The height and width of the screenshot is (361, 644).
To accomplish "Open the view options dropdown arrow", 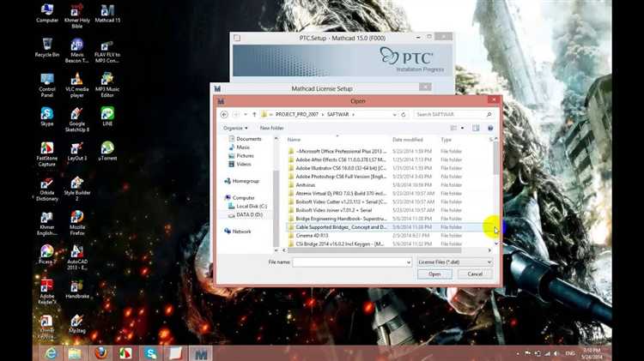I will pos(463,128).
